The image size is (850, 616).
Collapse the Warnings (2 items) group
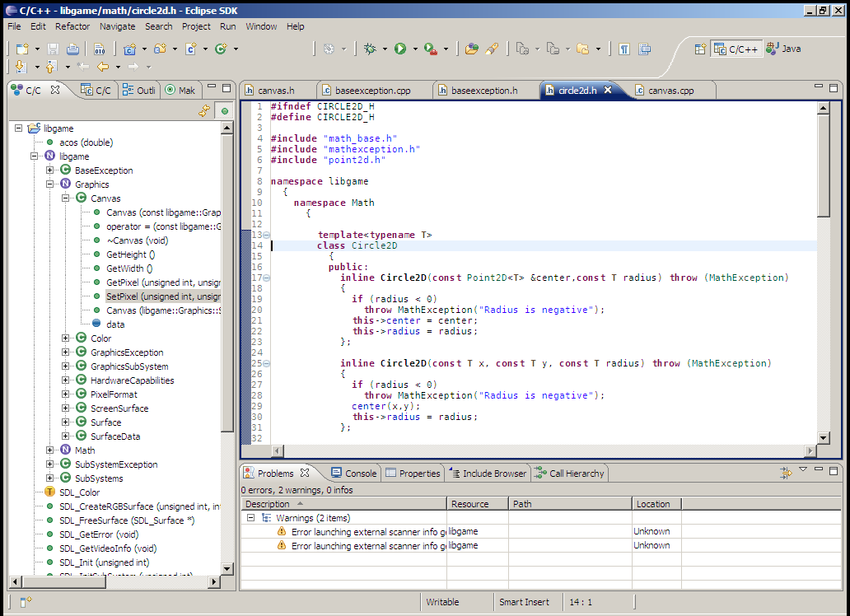(250, 518)
